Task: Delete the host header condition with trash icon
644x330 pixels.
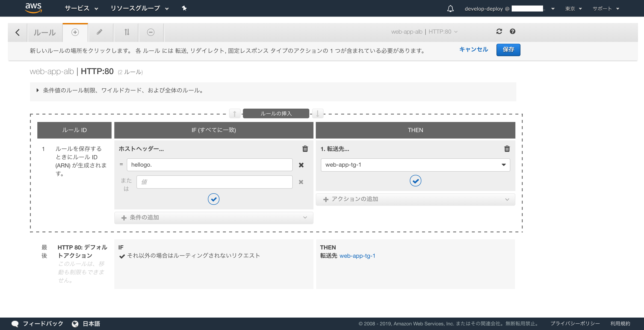Action: 305,149
